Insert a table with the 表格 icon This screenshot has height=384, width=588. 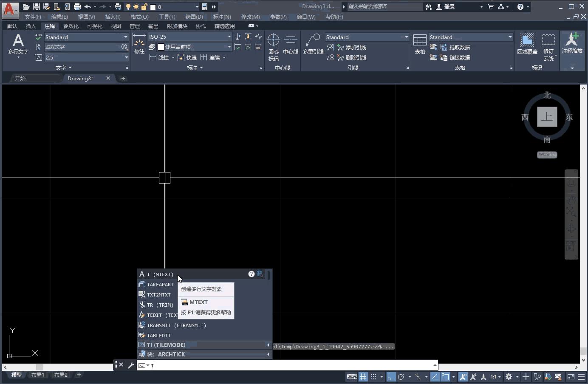(420, 44)
